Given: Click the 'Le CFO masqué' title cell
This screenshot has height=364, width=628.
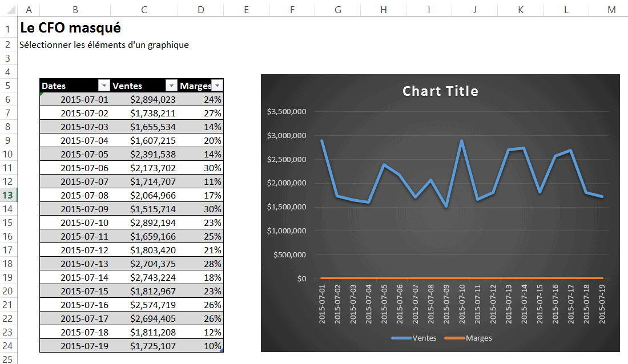Looking at the screenshot, I should tap(70, 28).
